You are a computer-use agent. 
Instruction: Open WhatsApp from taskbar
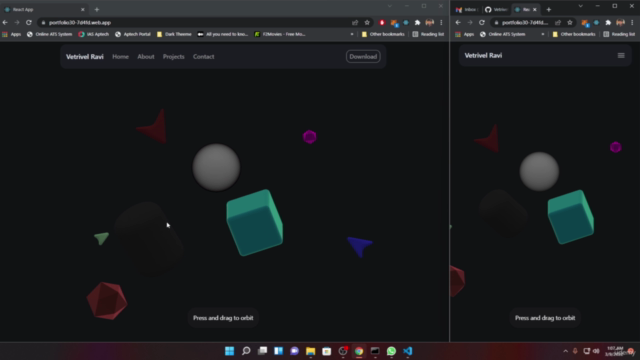click(x=391, y=351)
